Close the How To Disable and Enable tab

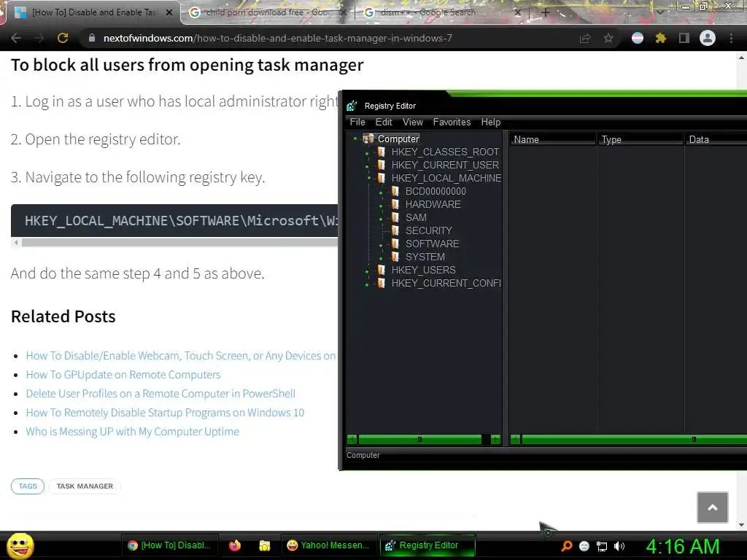[x=169, y=12]
